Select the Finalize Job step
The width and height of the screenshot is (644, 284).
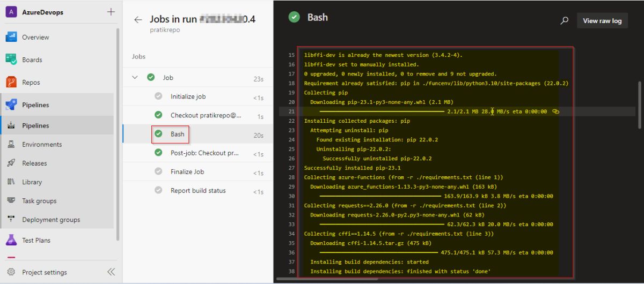tap(198, 171)
